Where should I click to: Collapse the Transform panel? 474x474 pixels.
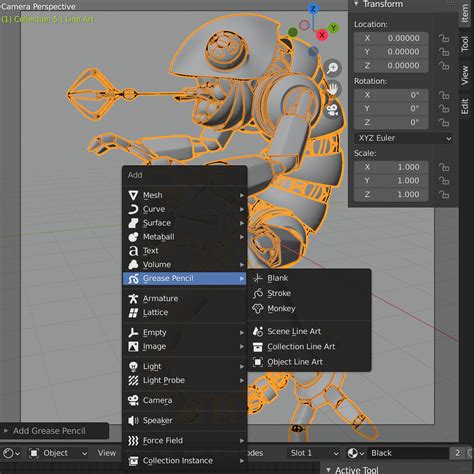[356, 4]
